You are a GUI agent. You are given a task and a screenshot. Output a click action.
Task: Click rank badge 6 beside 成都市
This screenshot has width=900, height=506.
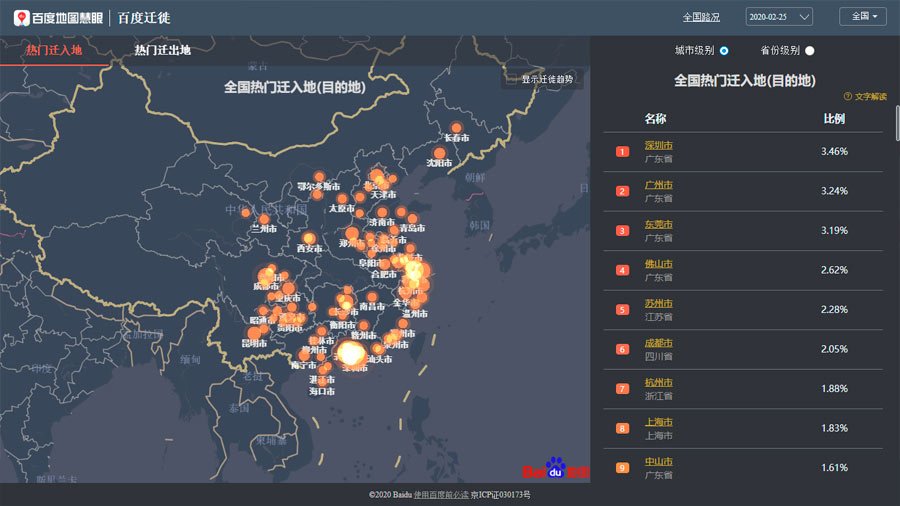(622, 349)
